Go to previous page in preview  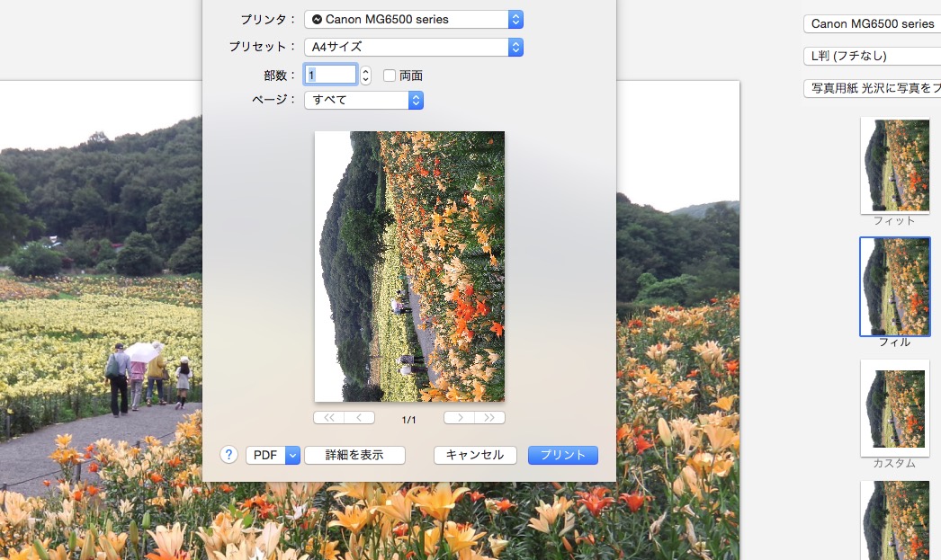(360, 418)
